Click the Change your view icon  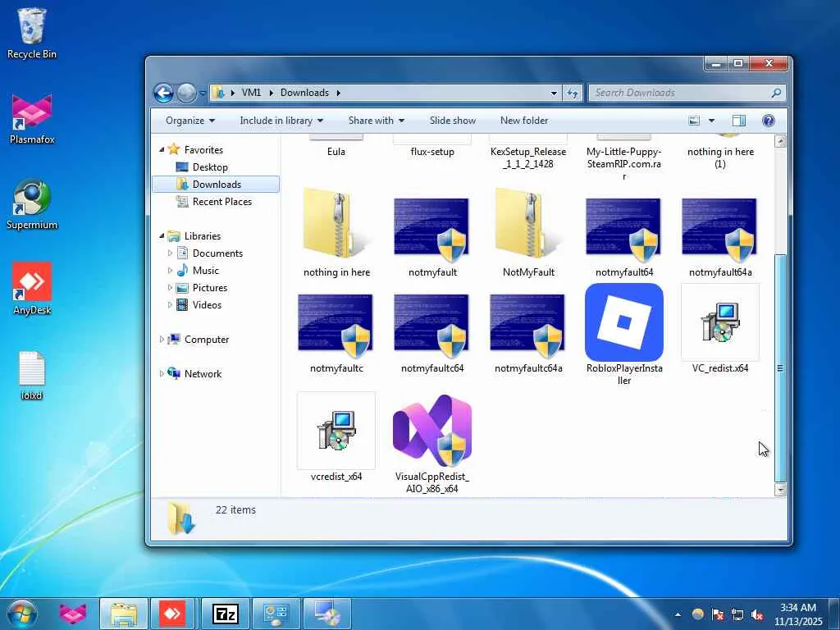(x=694, y=121)
